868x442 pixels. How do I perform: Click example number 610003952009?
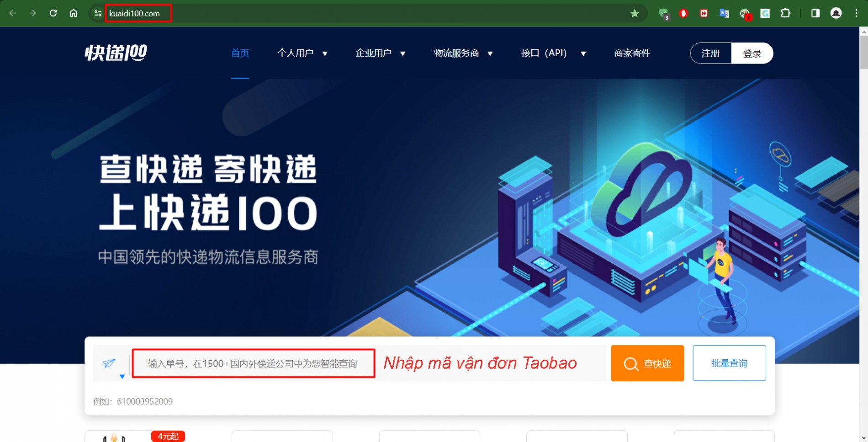click(x=145, y=401)
